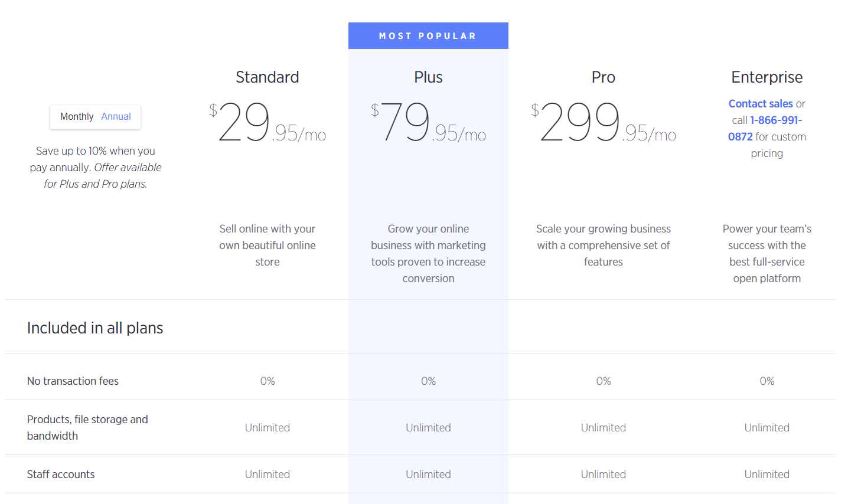Select the Plus plan heading
Image resolution: width=848 pixels, height=504 pixels.
(x=428, y=77)
